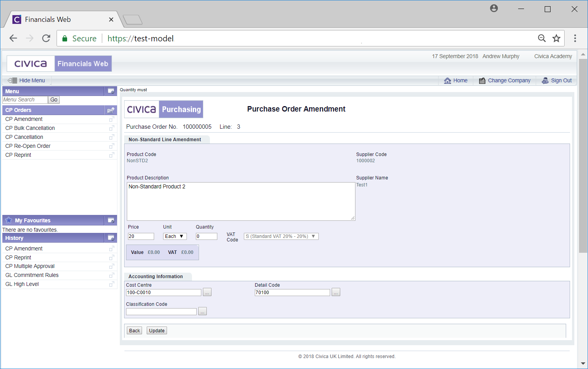Open the new browser tab button
Screen dimensions: 588x369
pos(133,20)
